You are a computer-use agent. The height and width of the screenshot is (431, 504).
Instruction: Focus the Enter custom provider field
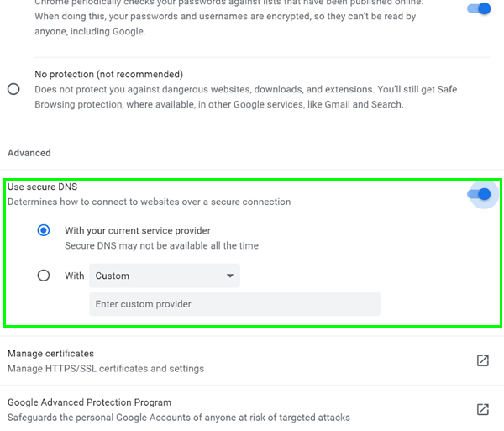(x=234, y=304)
